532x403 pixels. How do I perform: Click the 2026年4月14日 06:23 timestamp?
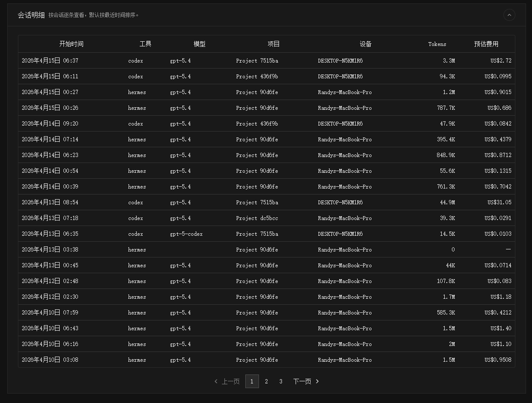click(50, 155)
